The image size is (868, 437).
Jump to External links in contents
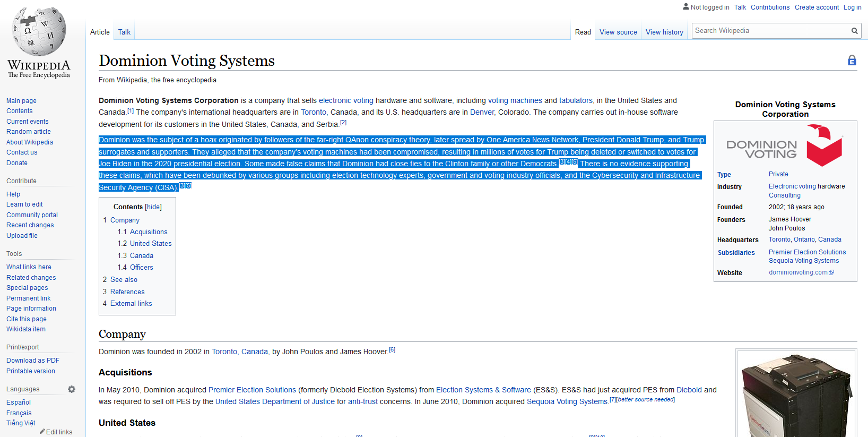click(x=131, y=304)
